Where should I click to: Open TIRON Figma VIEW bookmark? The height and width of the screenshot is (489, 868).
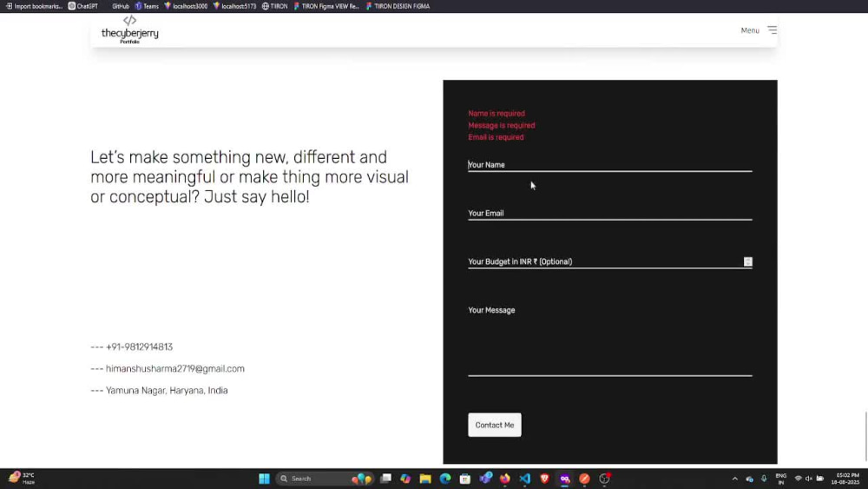click(x=326, y=6)
